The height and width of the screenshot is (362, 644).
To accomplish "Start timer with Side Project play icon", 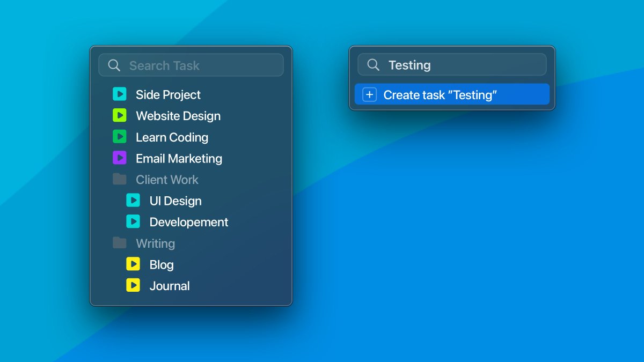I will point(119,94).
